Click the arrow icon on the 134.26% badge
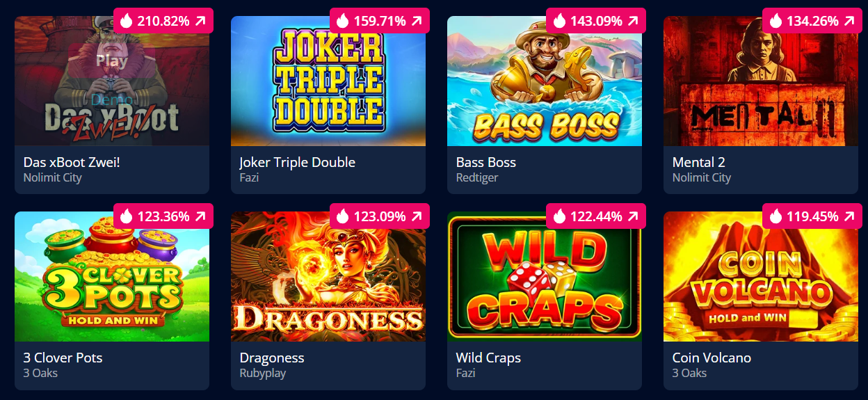The image size is (868, 400). point(849,21)
